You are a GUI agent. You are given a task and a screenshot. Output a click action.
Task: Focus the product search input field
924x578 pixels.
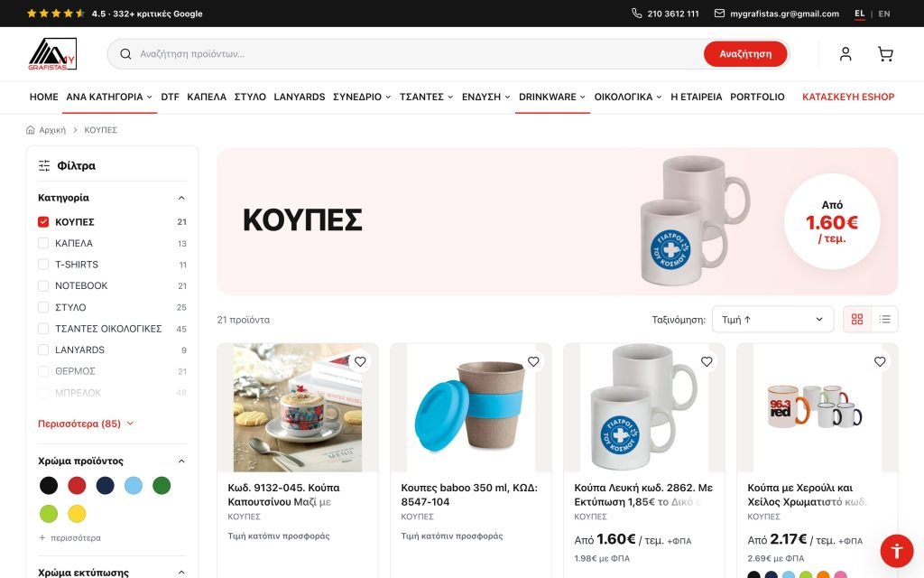coord(419,53)
